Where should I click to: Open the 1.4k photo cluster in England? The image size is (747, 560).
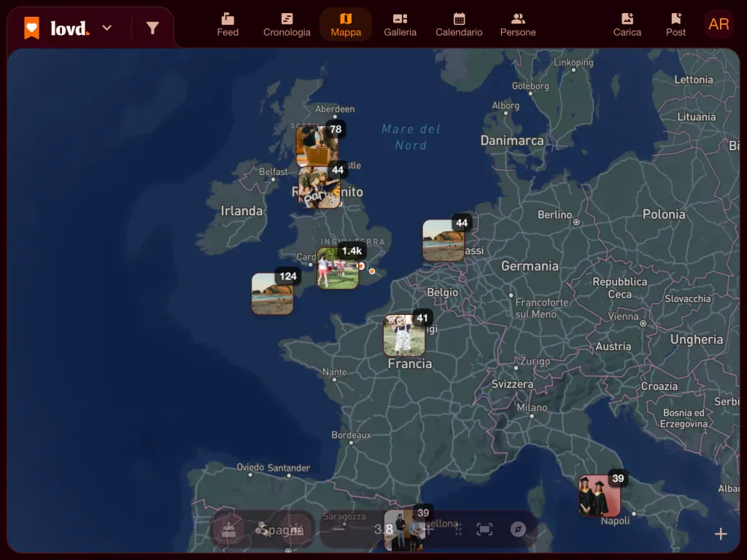(x=338, y=268)
